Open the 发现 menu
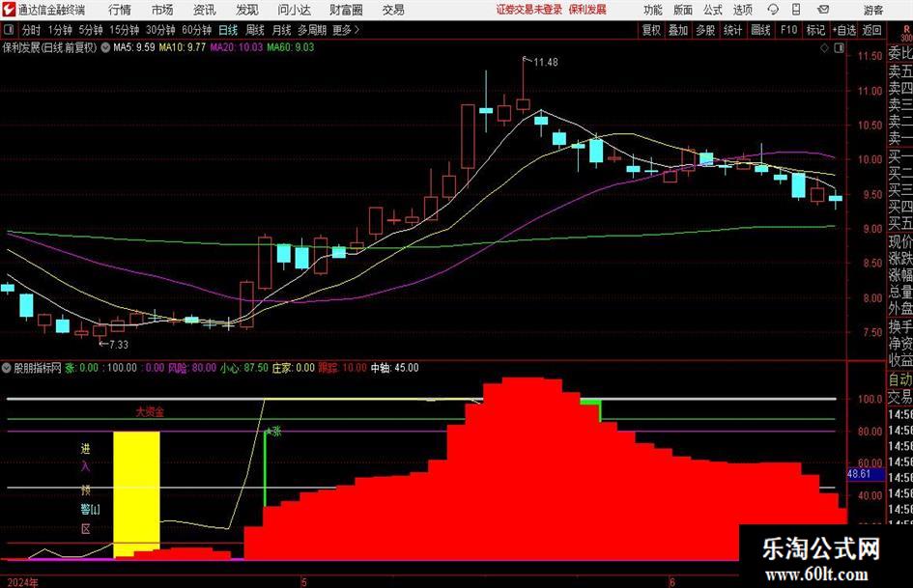The height and width of the screenshot is (588, 913). click(x=247, y=10)
